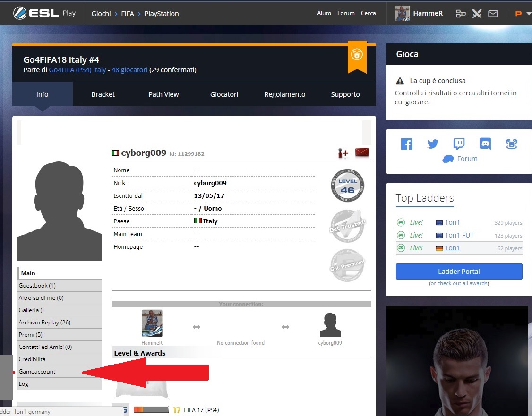This screenshot has height=416, width=532.
Task: Open the check out all awards link
Action: click(459, 283)
